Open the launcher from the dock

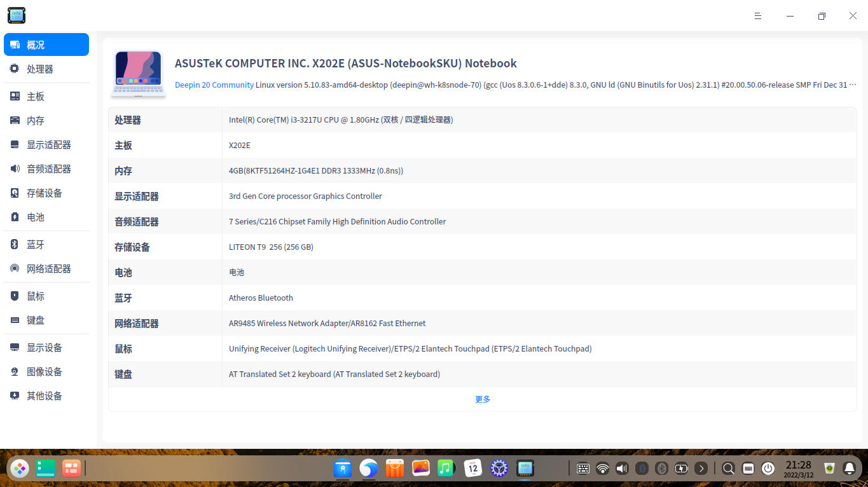[20, 469]
